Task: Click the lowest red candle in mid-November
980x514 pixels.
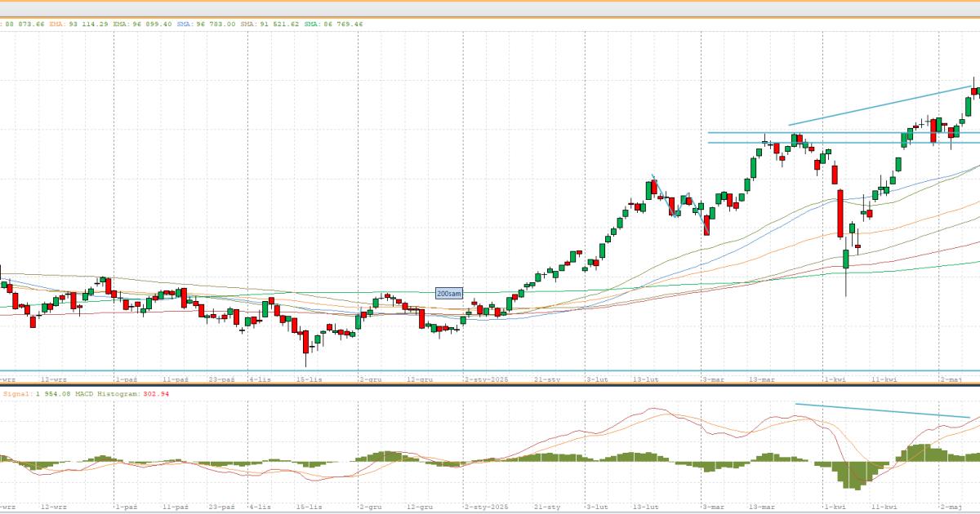Action: click(x=306, y=343)
